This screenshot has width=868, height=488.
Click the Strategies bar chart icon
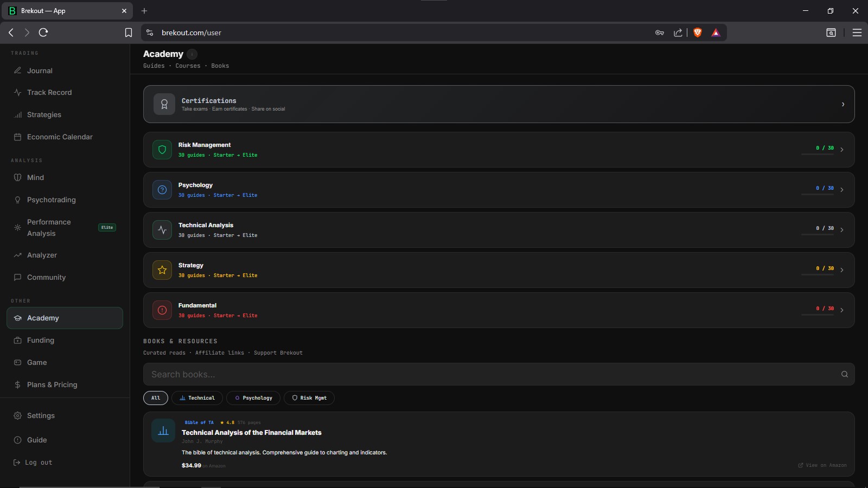(x=17, y=114)
